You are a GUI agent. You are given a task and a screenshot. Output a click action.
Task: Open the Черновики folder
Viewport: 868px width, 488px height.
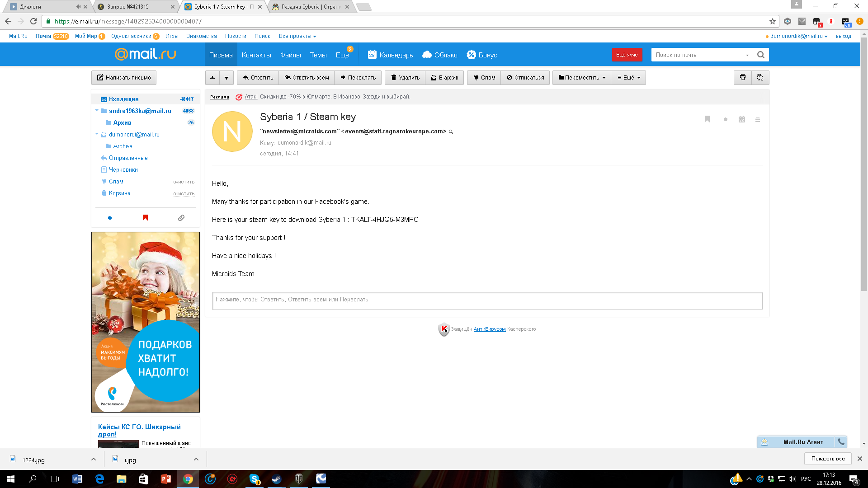123,169
